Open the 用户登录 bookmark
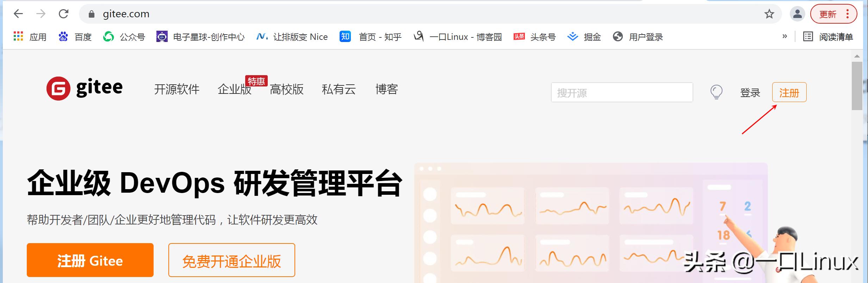This screenshot has width=868, height=283. tap(638, 37)
